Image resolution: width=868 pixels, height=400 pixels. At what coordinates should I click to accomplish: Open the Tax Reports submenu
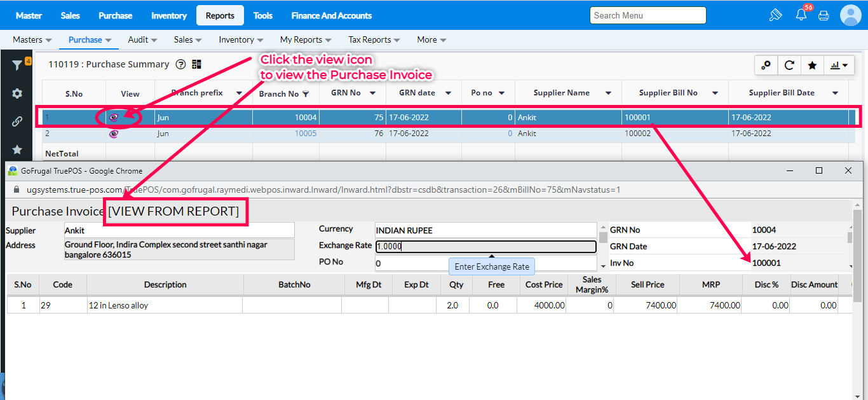point(374,39)
